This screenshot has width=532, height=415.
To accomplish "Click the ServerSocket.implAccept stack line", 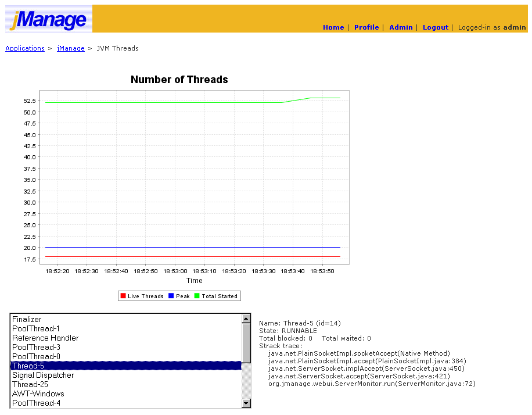I will pos(366,369).
